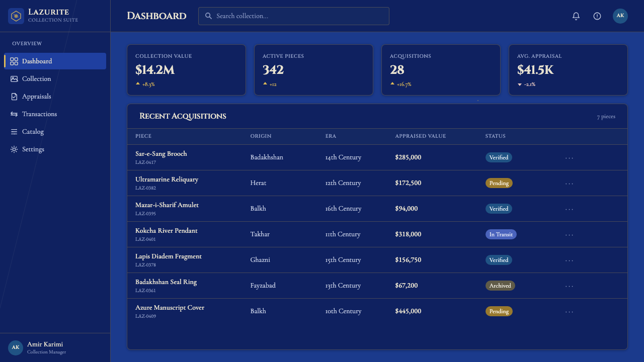The image size is (644, 362).
Task: Open the alert info icon in header
Action: point(597,16)
